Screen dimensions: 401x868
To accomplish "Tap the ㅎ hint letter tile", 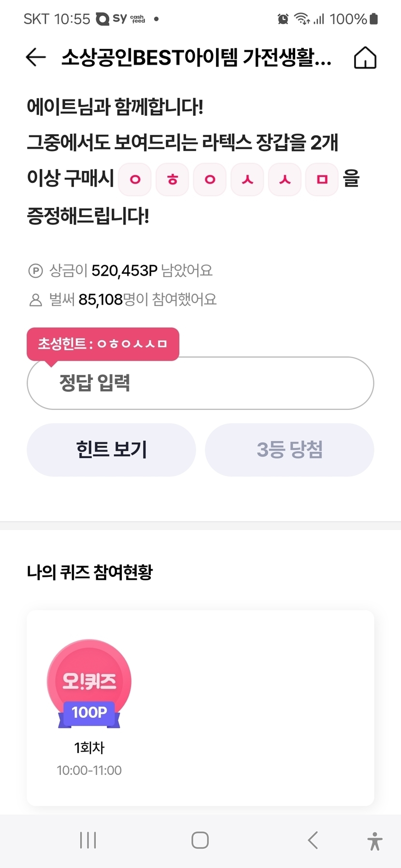I will click(172, 180).
